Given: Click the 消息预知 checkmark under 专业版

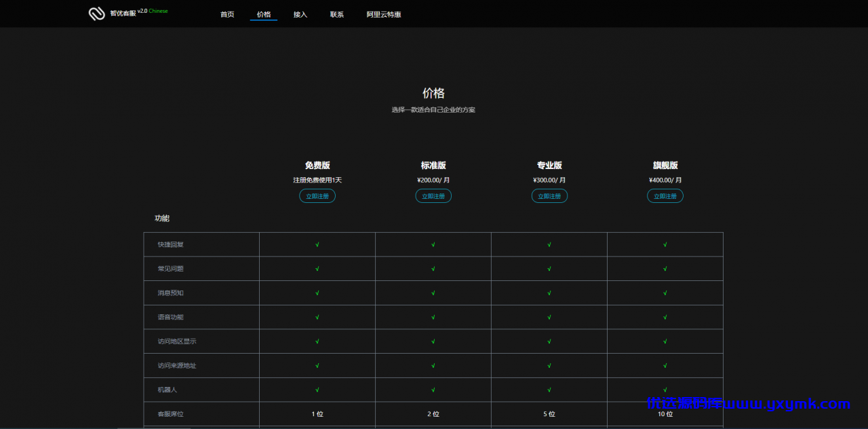Looking at the screenshot, I should click(x=549, y=293).
